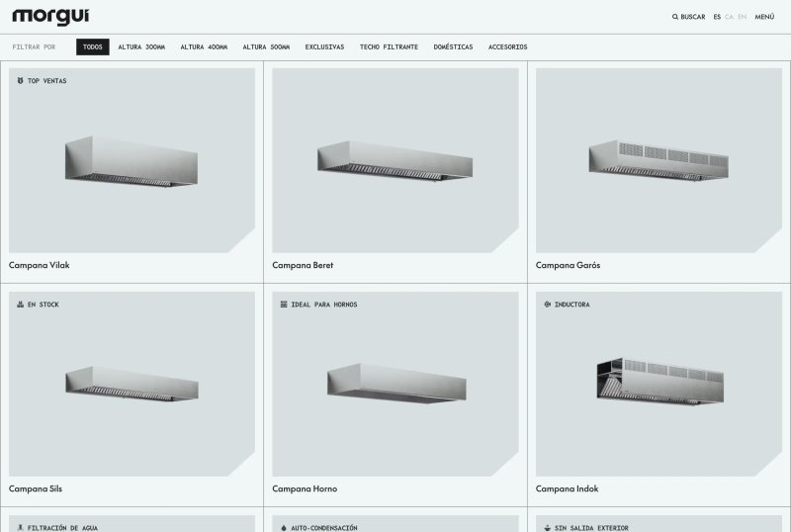Click the Ideal para Hornos label text
Image resolution: width=791 pixels, height=532 pixels.
point(324,305)
